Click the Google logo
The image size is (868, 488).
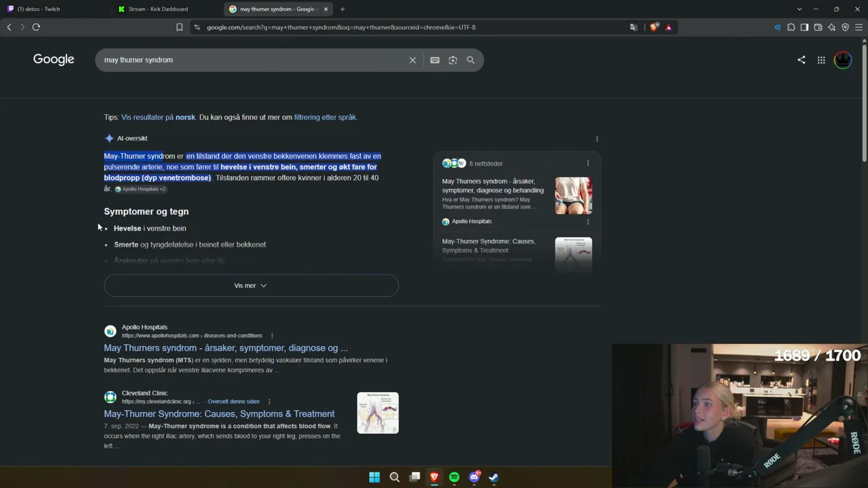tap(54, 60)
